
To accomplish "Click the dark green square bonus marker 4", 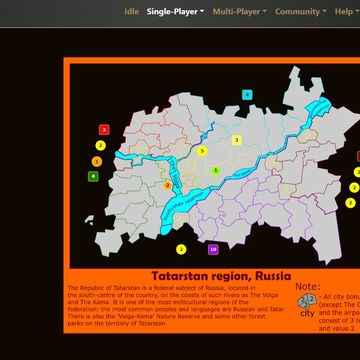I will (x=93, y=176).
